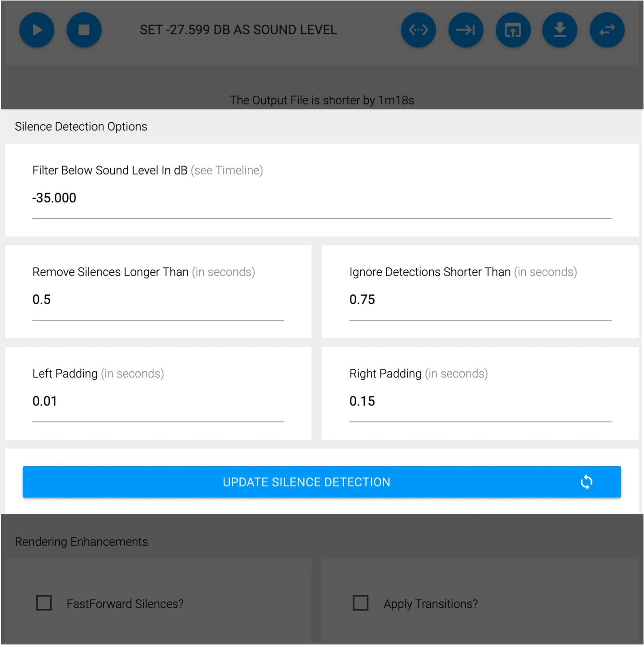Edit the Right Padding value field
This screenshot has width=644, height=645.
480,401
